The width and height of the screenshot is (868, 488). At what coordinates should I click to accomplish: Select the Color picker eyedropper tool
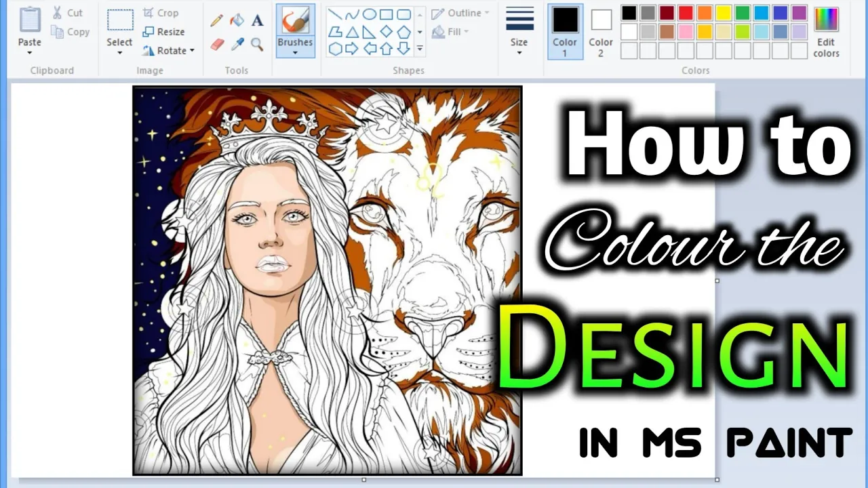click(x=237, y=44)
